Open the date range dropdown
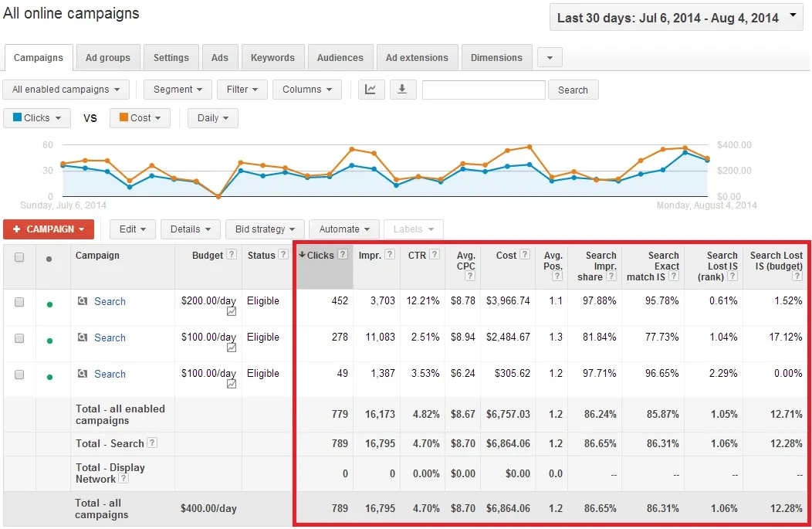Screen dimensions: 812x529 pyautogui.click(x=676, y=17)
